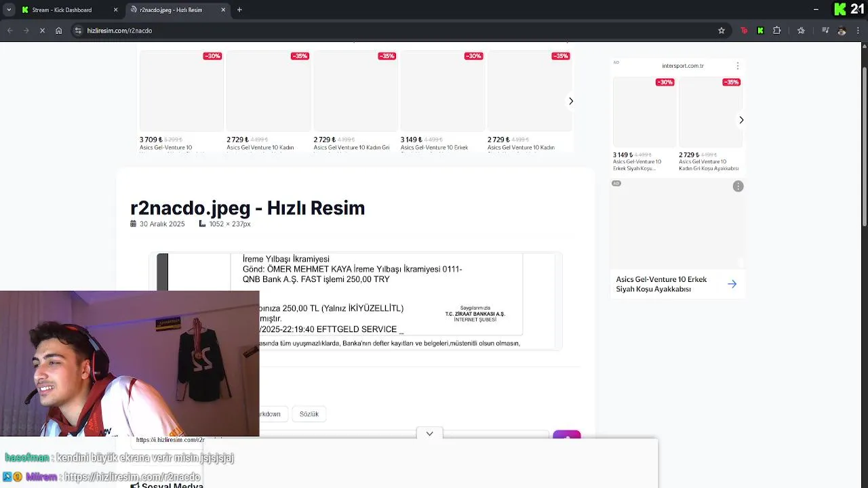868x488 pixels.
Task: Follow arrow to Asics Gel-Venture 10 Erkek ad
Action: 732,284
